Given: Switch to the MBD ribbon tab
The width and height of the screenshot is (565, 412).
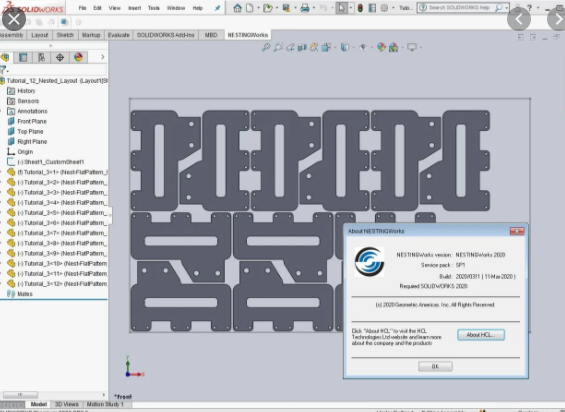Looking at the screenshot, I should (211, 35).
